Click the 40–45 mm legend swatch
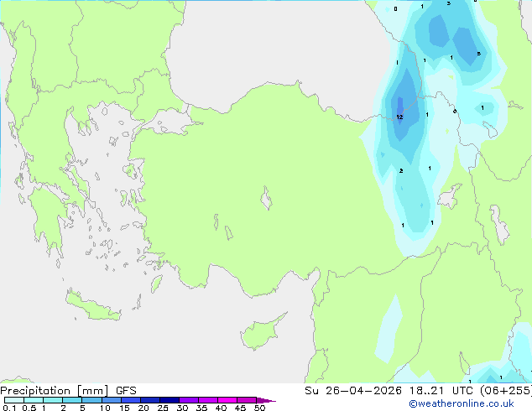 point(227,400)
